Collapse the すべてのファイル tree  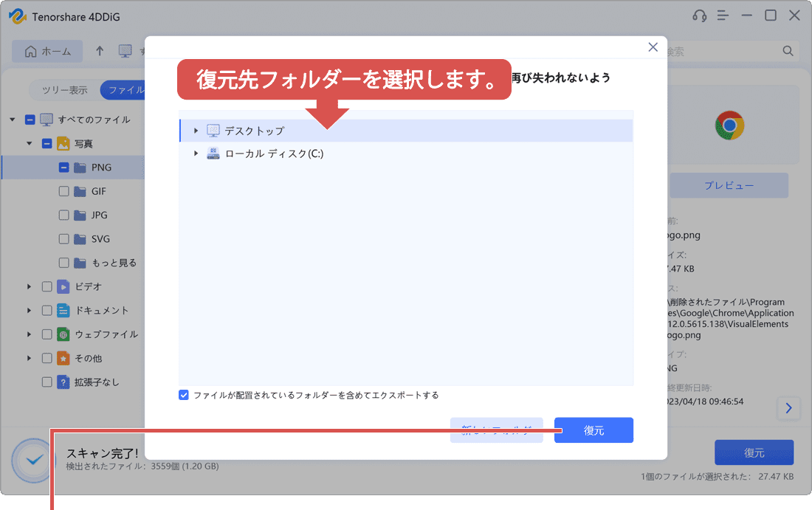tap(13, 119)
